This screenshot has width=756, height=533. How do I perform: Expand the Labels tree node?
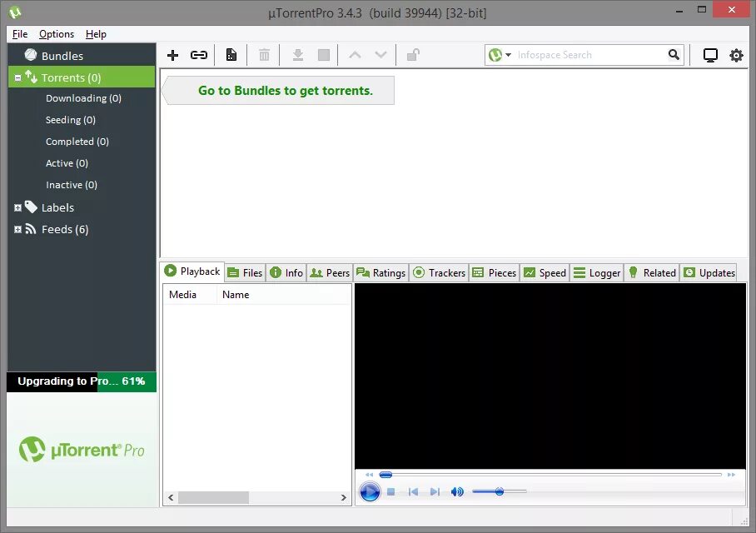click(x=17, y=208)
